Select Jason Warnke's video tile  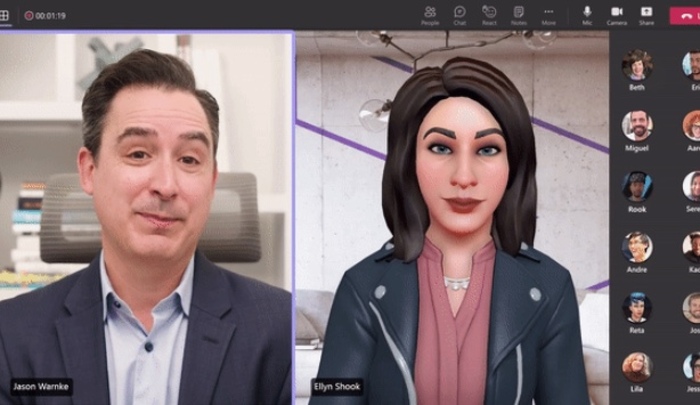click(146, 218)
